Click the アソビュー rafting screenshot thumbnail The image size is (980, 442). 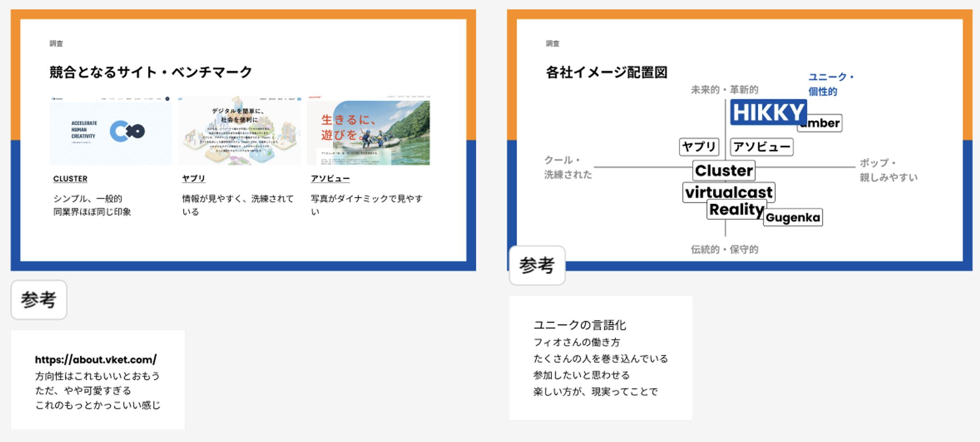[368, 130]
